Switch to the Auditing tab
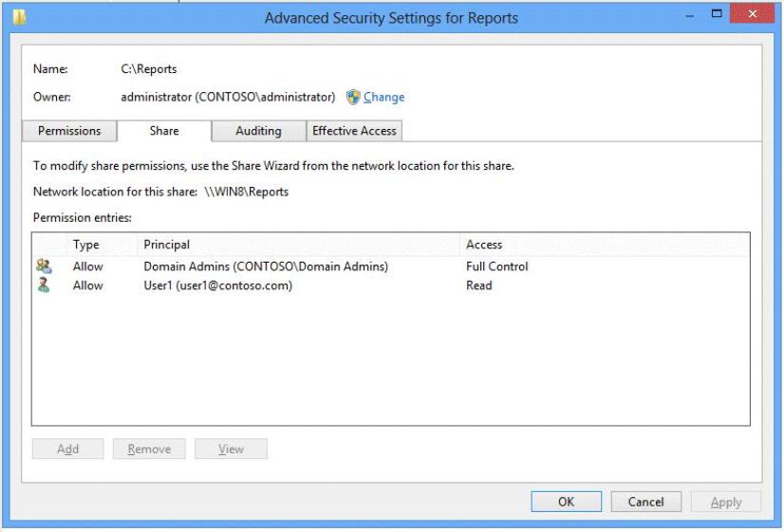Viewport: 784px width, 532px height. click(x=258, y=131)
